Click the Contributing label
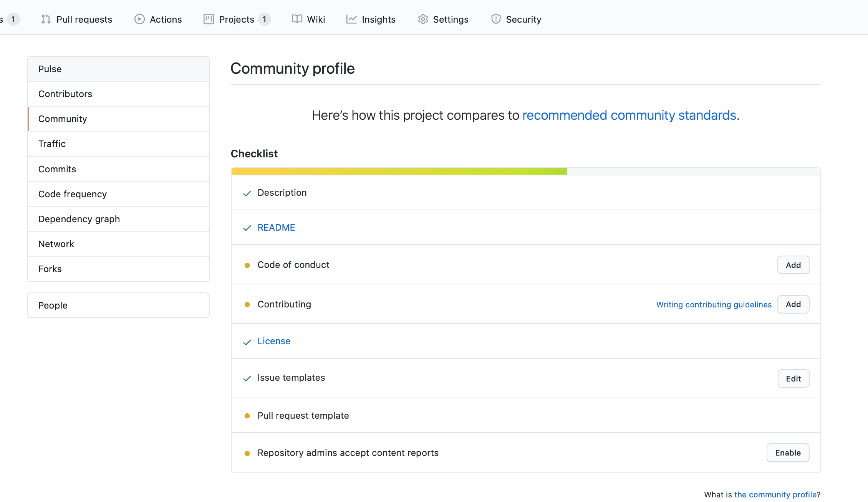 [x=284, y=304]
